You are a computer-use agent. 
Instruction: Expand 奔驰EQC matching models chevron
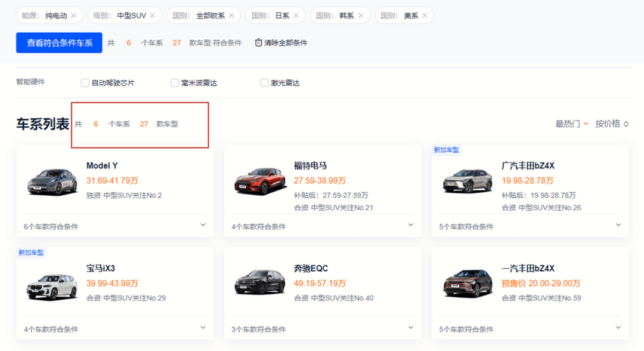pyautogui.click(x=411, y=328)
